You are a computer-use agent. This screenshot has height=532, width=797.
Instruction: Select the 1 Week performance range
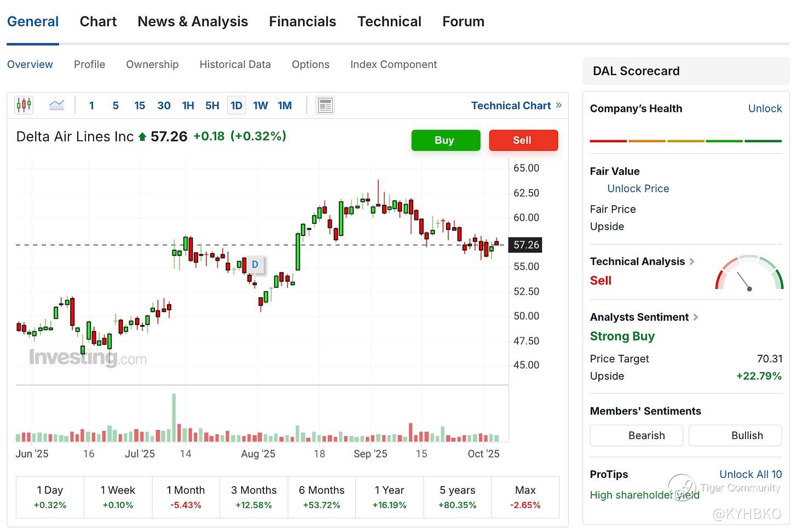(118, 497)
